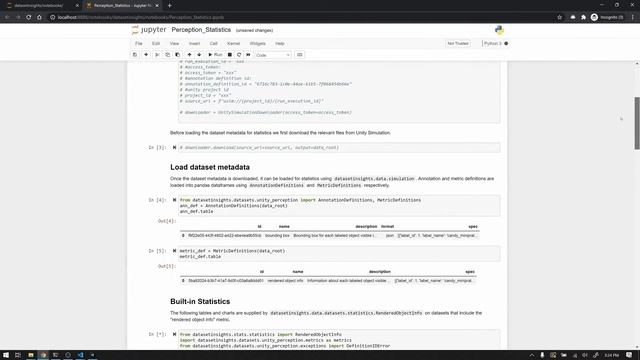
Task: Click the rendered object info cell in Out[5]
Action: 285,281
